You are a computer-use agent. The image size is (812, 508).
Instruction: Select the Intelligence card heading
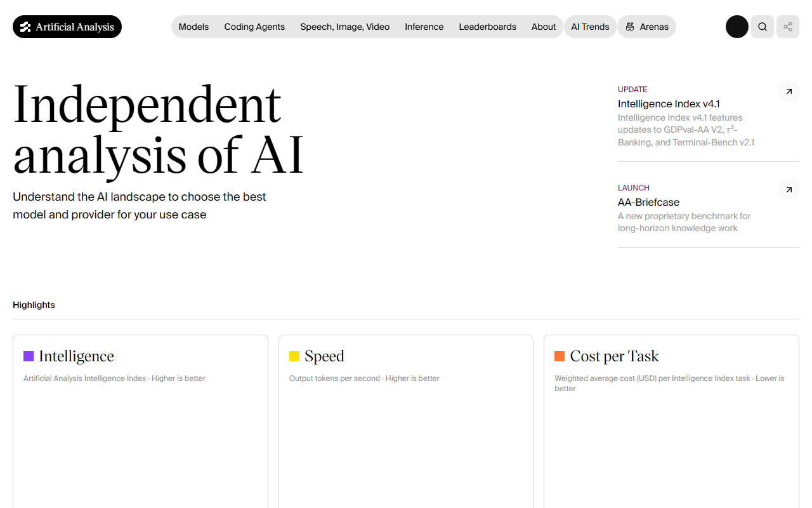(76, 356)
